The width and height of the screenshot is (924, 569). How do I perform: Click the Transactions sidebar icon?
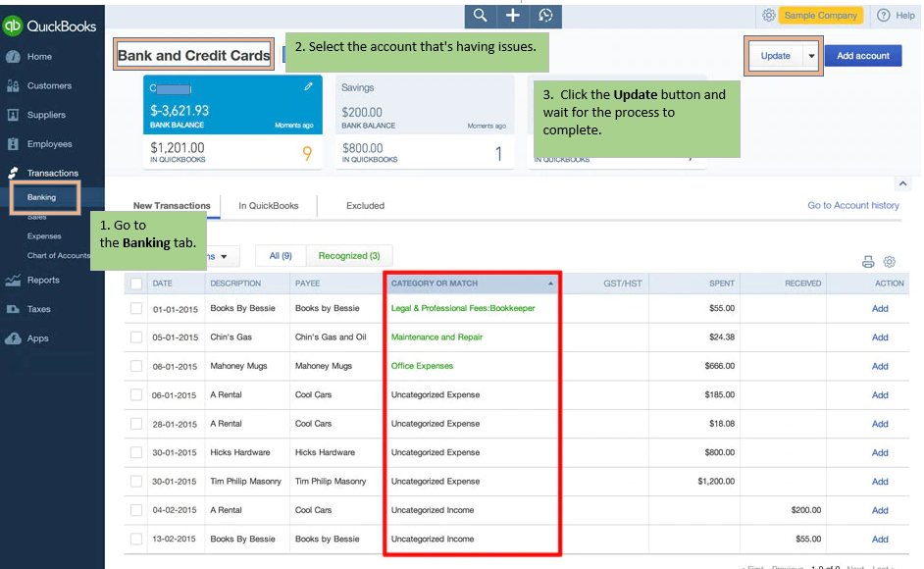pyautogui.click(x=13, y=173)
